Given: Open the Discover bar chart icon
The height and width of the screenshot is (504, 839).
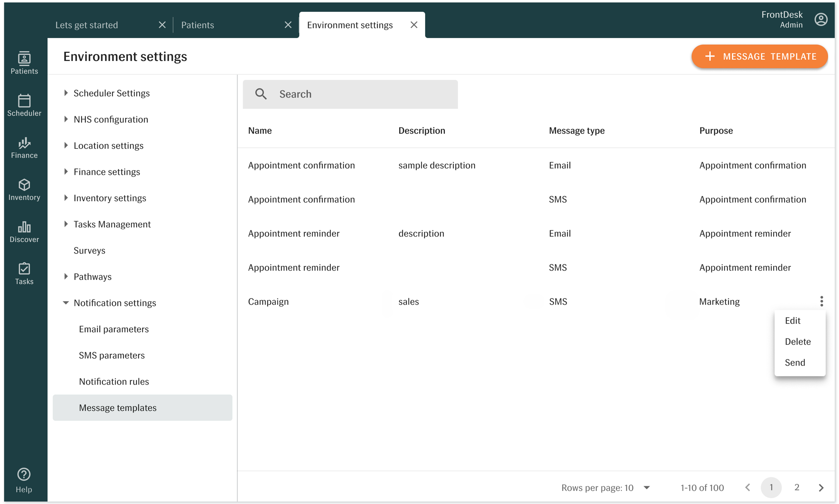Looking at the screenshot, I should (x=24, y=232).
